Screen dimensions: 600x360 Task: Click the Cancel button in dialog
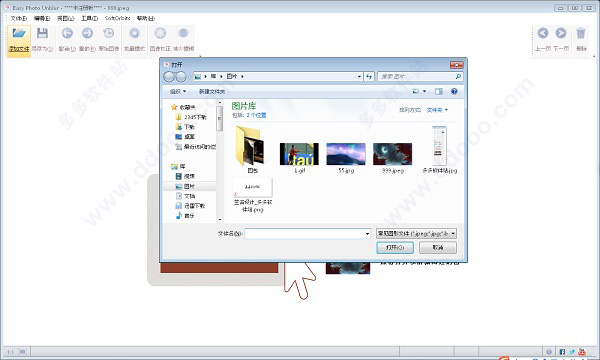tap(438, 248)
